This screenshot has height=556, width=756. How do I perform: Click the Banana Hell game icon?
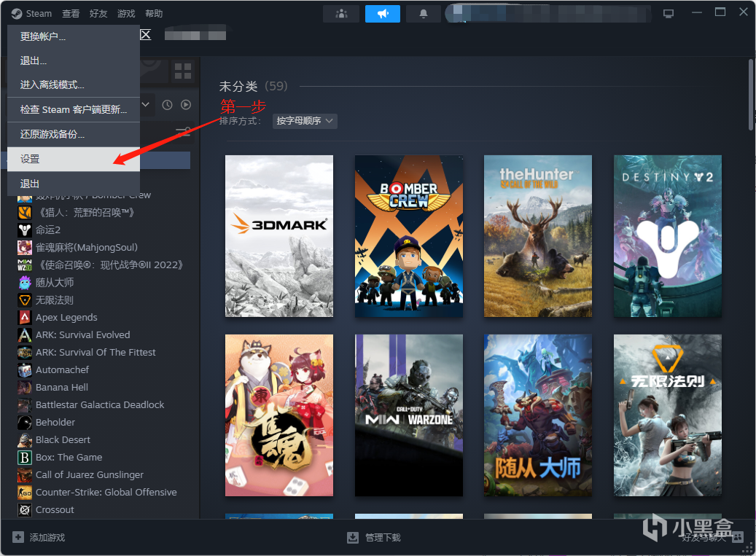[x=25, y=387]
